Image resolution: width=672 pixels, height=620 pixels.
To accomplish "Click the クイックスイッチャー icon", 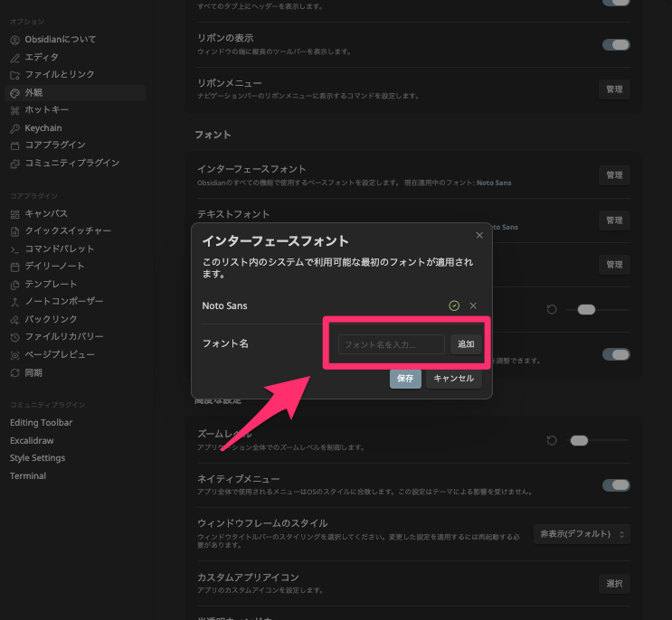I will coord(15,232).
